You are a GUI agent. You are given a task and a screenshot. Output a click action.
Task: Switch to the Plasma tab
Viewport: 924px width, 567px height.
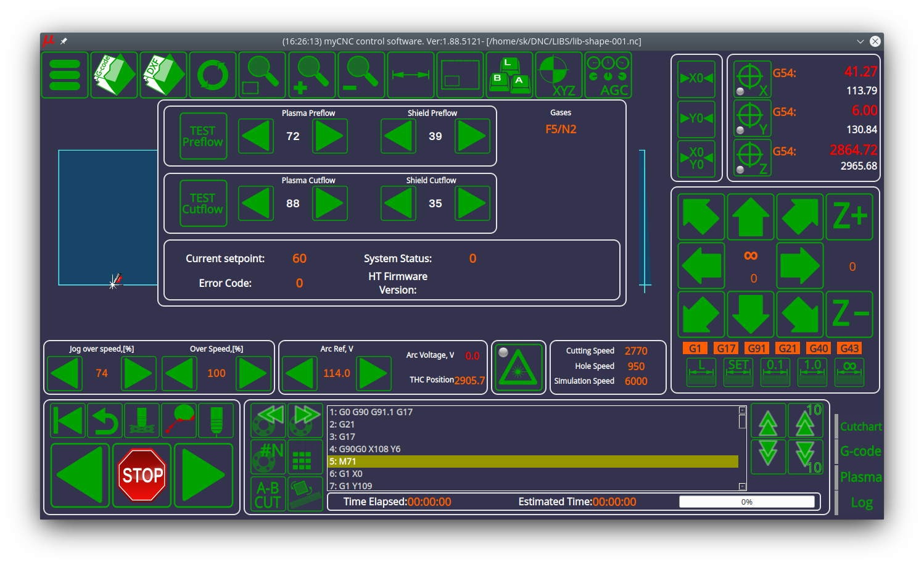[860, 477]
